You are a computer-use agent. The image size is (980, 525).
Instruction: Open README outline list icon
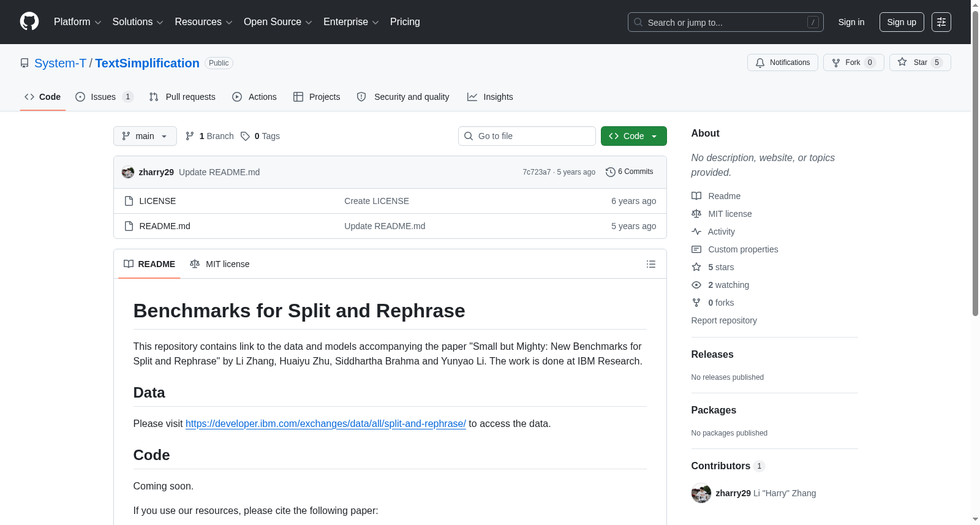click(x=651, y=264)
